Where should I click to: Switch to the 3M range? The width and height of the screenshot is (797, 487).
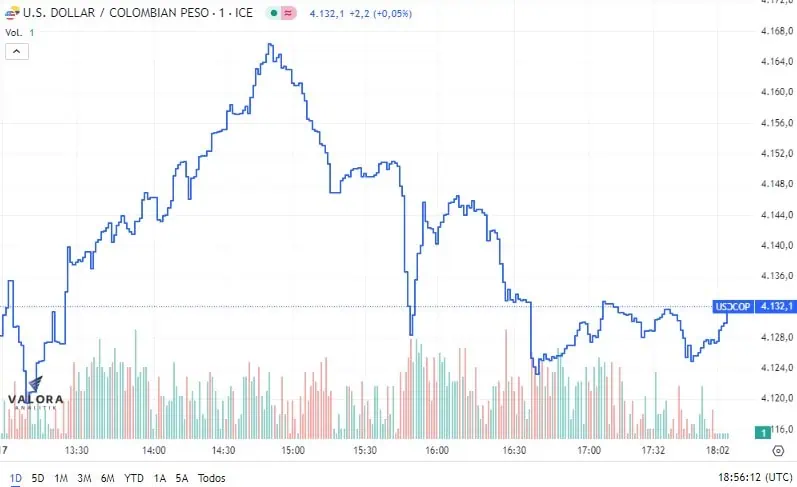pos(84,478)
